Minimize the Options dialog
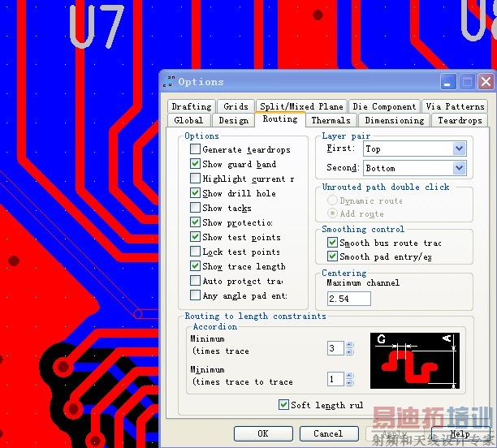 pos(448,82)
